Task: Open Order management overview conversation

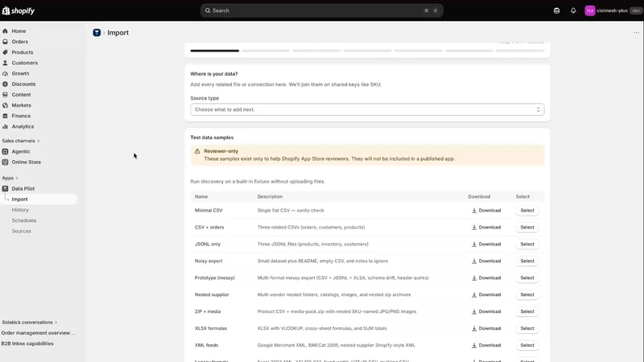Action: 38,333
